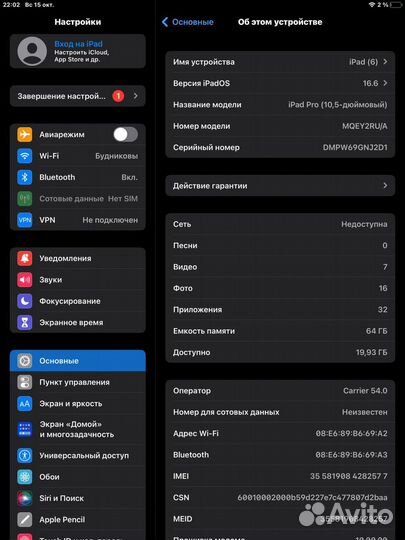Tap the serial number DMPW69GNJ2D1
405x540 pixels.
pyautogui.click(x=355, y=147)
